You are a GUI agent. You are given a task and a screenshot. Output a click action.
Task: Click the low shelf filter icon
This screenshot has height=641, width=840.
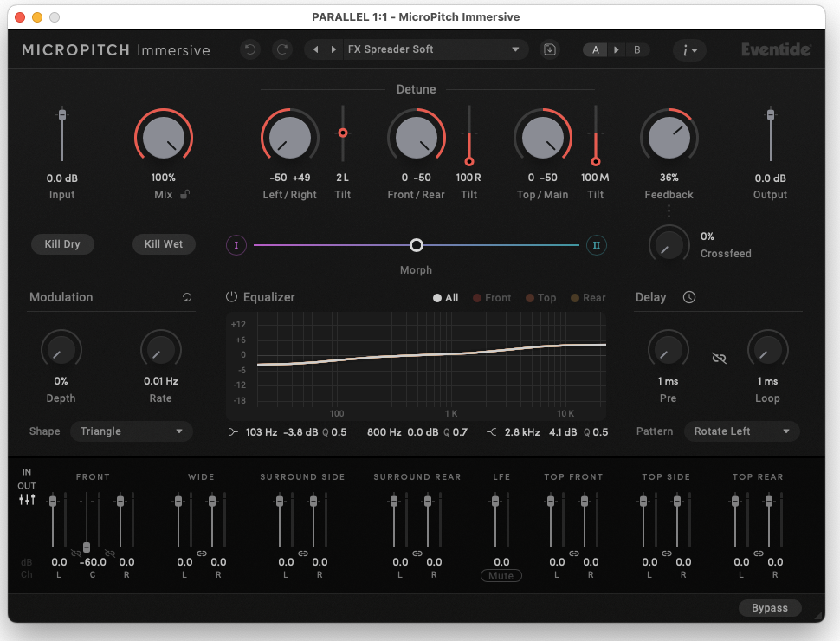tap(233, 432)
